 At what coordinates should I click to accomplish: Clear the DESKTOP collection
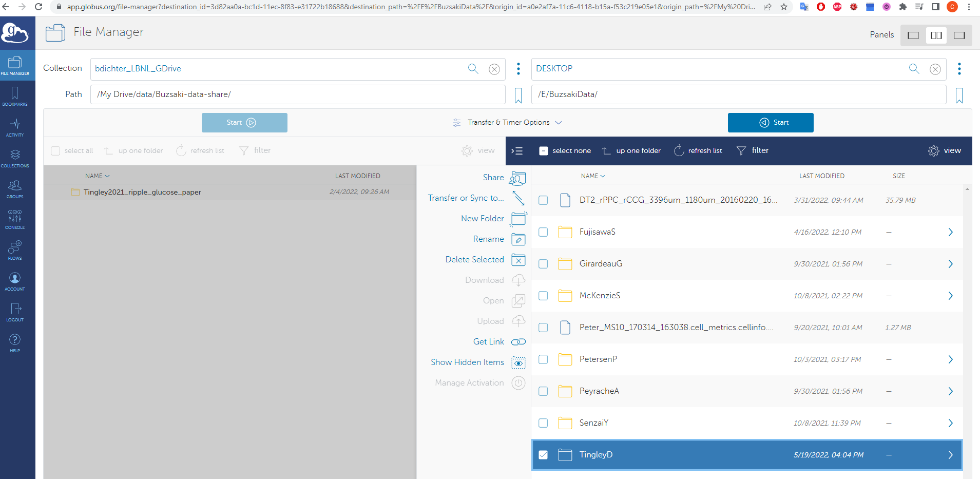[x=935, y=69]
